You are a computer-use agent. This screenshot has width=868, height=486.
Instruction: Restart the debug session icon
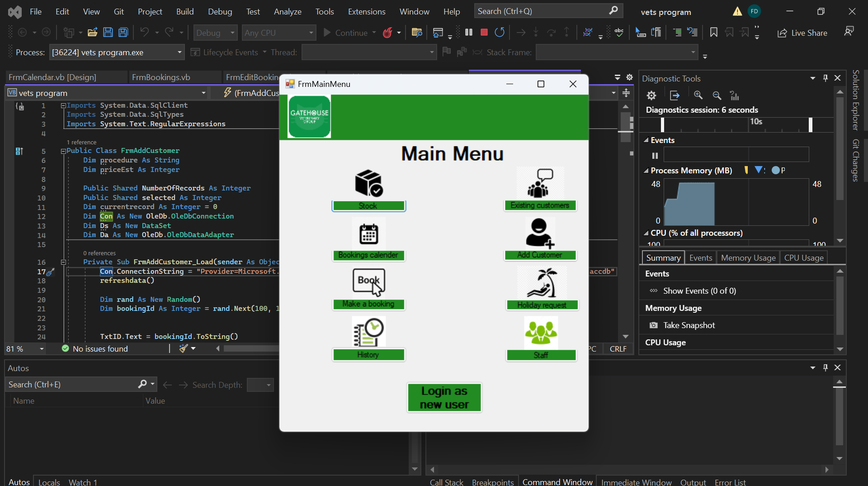pos(500,33)
